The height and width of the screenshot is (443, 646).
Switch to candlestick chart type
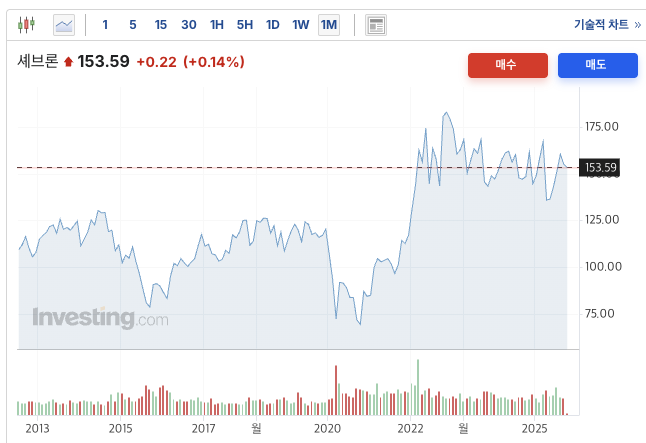[x=27, y=24]
